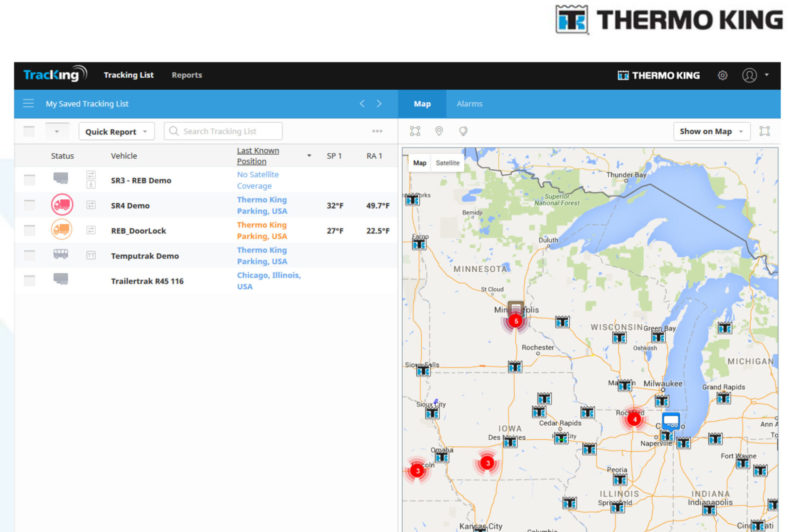
Task: Click the red cluster marker near Lincoln
Action: tap(417, 470)
